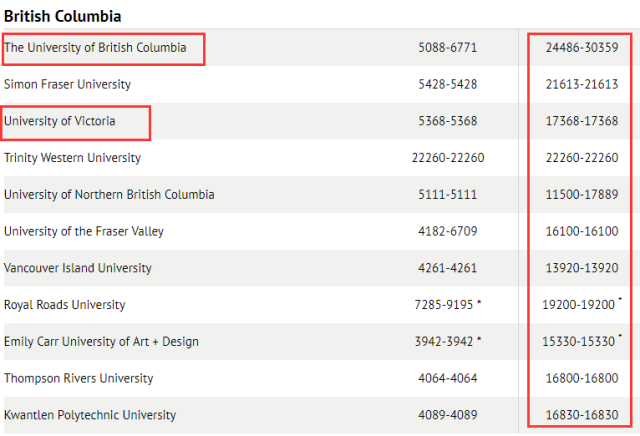Open Simon Fraser University entry
This screenshot has height=436, width=640.
pos(68,85)
